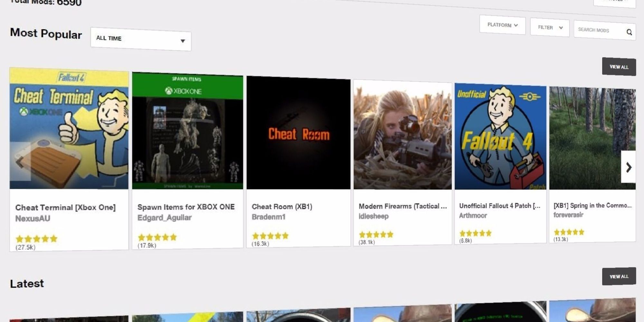Click 'Cheat Room (XB1)' title
This screenshot has width=644, height=322.
click(x=282, y=207)
